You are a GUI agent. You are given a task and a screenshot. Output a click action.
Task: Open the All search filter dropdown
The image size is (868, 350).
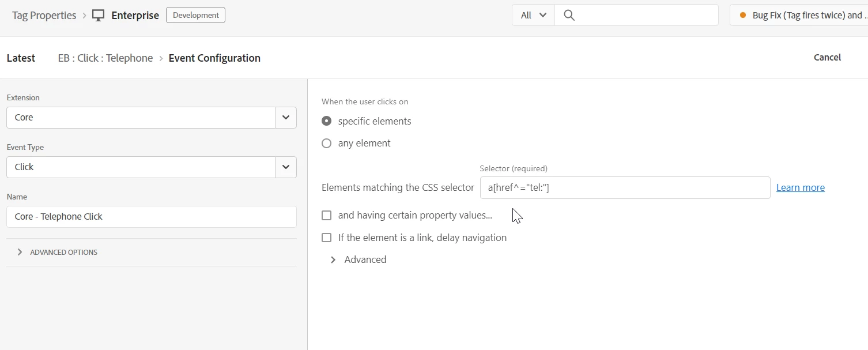point(533,16)
